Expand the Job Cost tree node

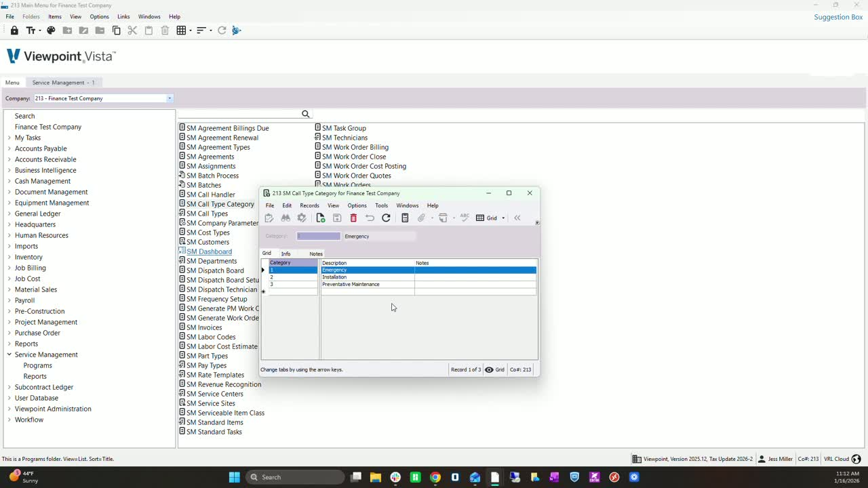tap(9, 279)
